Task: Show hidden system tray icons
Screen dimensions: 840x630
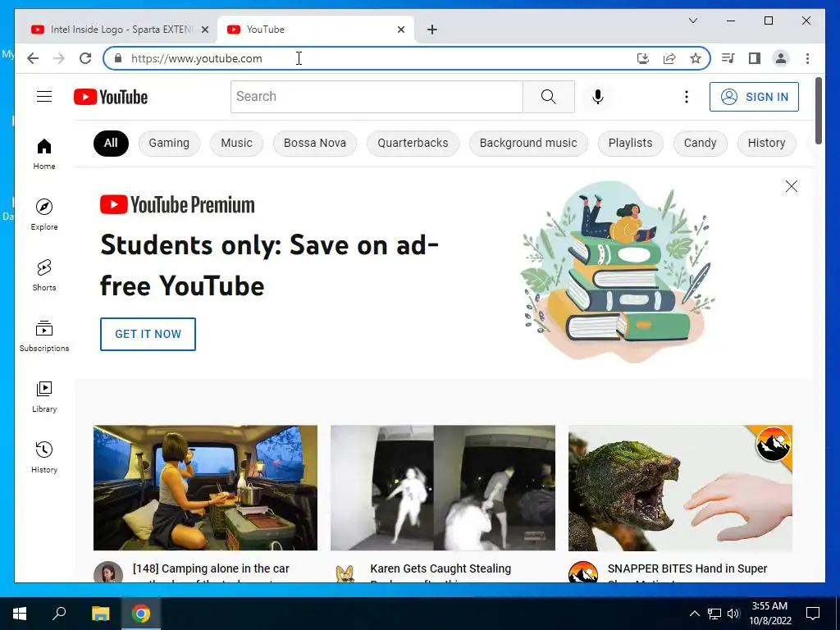Action: tap(694, 614)
